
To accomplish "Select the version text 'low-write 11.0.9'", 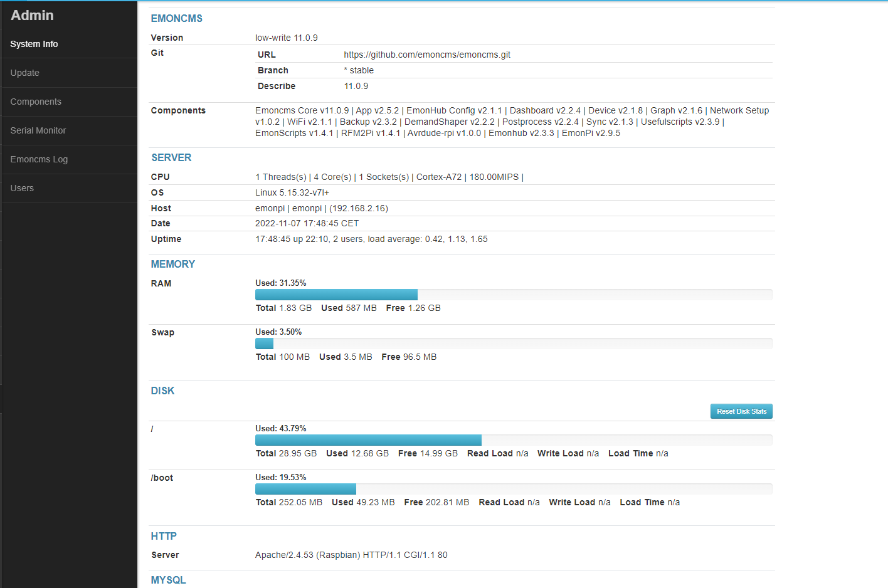I will (287, 38).
